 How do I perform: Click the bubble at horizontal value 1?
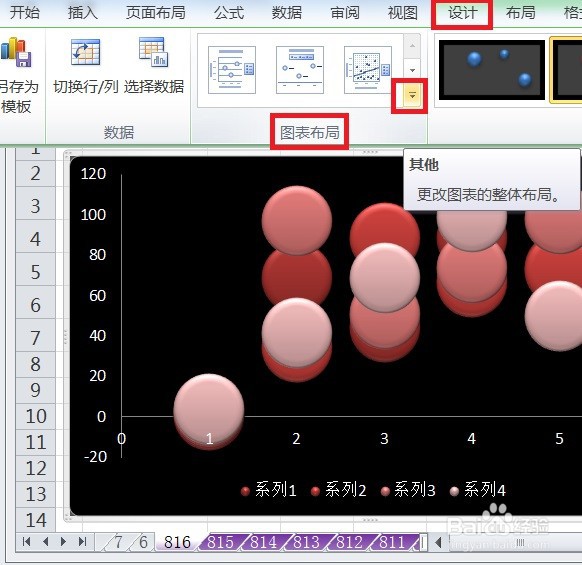(209, 409)
